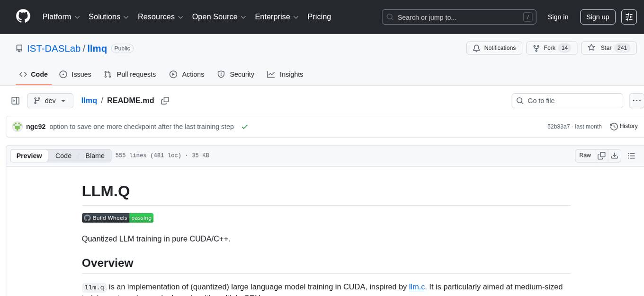Copy the raw README contents
Image resolution: width=644 pixels, height=296 pixels.
601,155
